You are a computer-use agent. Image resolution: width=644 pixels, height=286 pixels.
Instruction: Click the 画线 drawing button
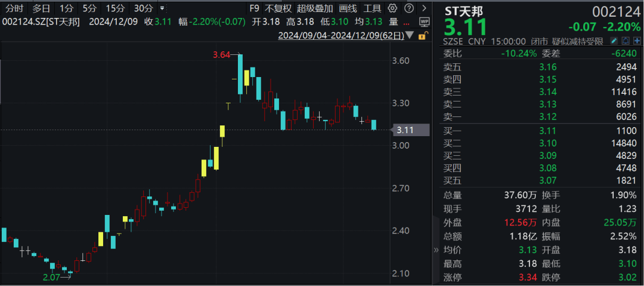(x=348, y=8)
